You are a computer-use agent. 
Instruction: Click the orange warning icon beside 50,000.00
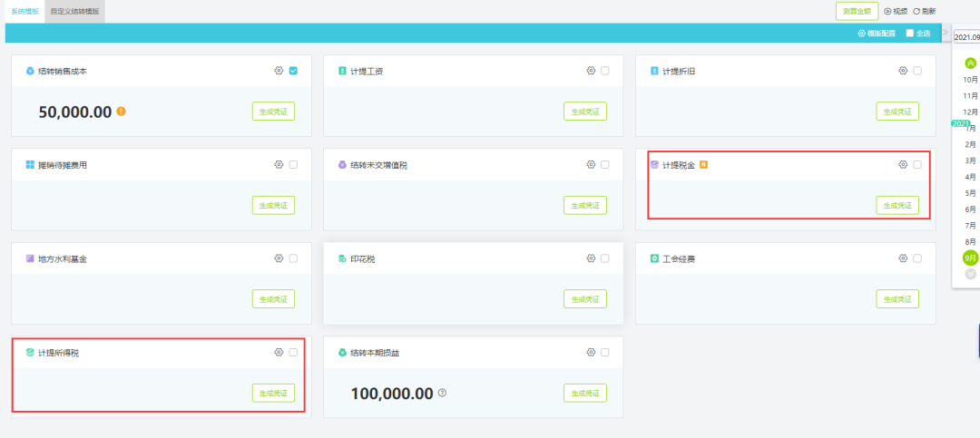[x=122, y=112]
